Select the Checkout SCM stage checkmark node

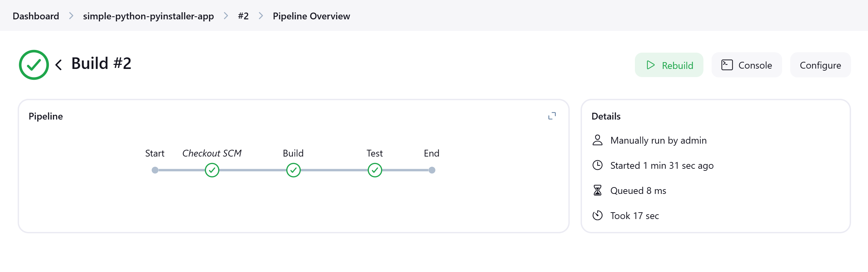(x=212, y=170)
